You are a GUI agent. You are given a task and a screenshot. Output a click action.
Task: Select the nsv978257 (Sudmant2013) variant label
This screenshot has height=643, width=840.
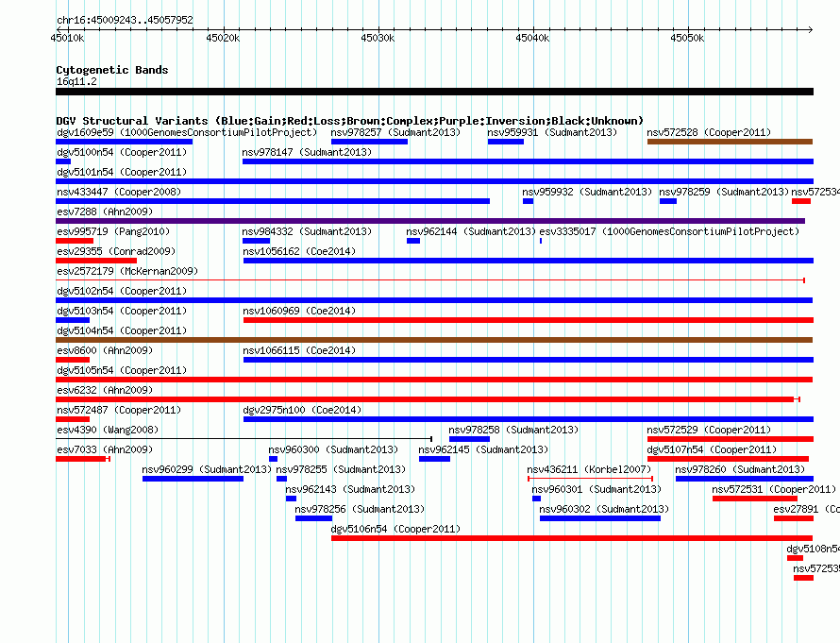395,132
